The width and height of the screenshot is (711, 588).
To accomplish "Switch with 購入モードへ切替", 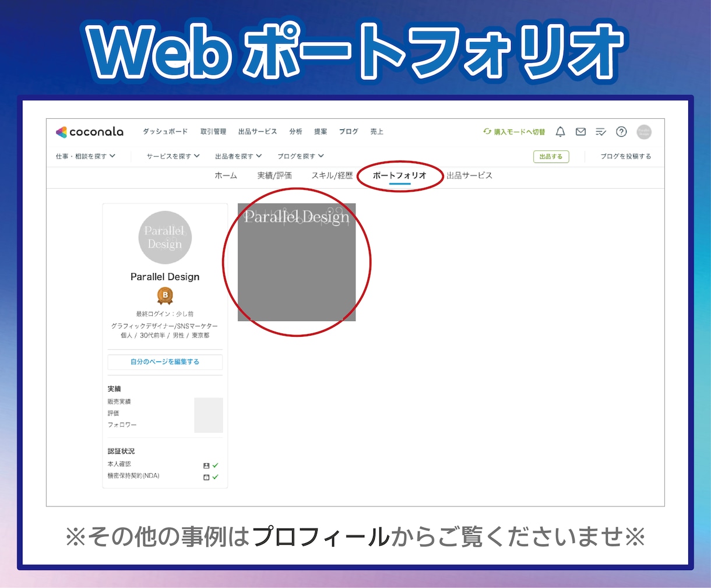I will point(514,132).
